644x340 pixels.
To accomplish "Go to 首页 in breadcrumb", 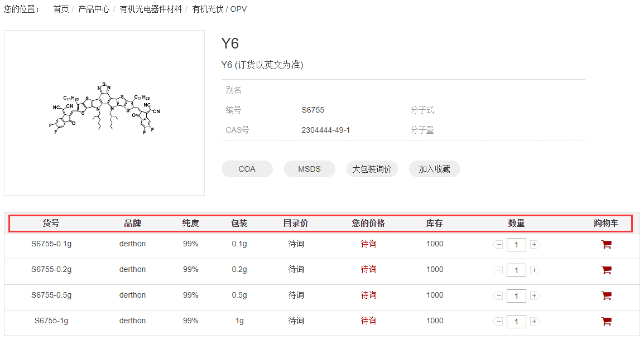I will click(x=61, y=9).
